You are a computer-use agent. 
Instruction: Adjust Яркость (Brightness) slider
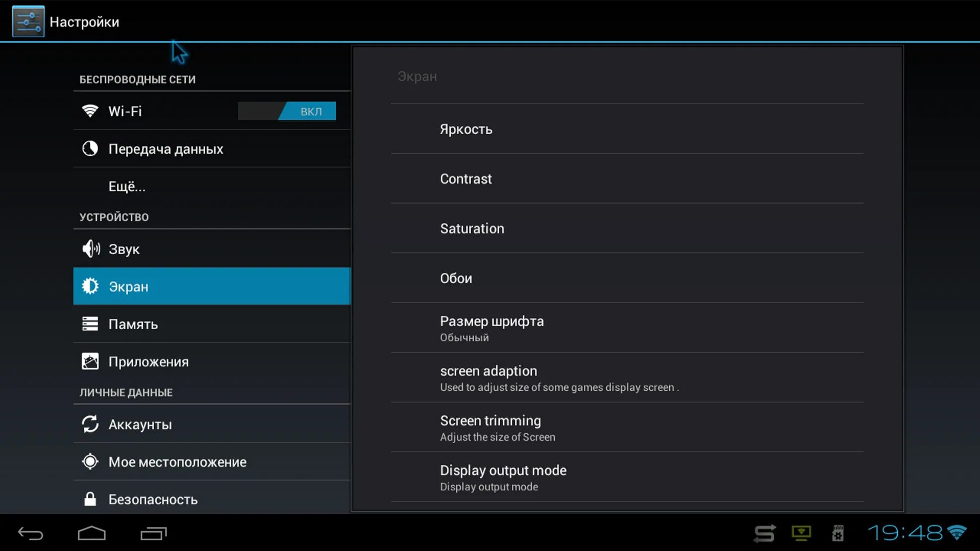pyautogui.click(x=466, y=129)
